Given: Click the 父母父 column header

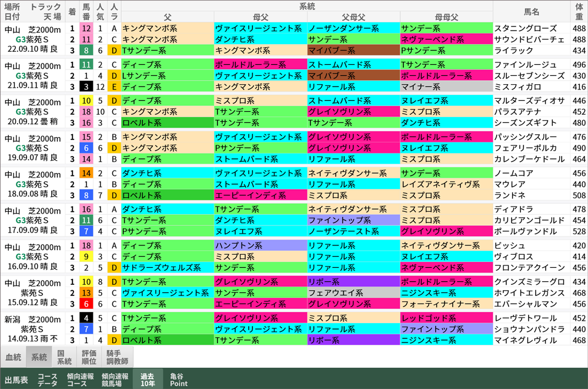Looking at the screenshot, I should pyautogui.click(x=353, y=16).
